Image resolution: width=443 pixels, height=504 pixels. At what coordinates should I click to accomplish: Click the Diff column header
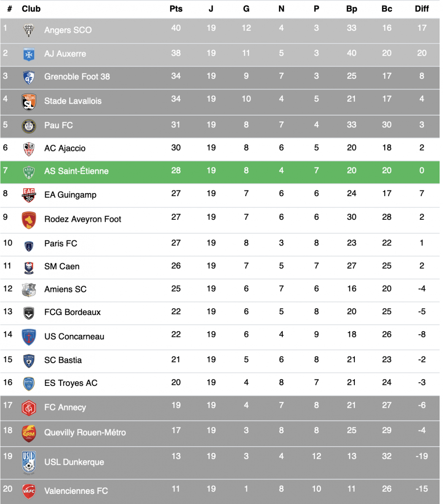(421, 9)
